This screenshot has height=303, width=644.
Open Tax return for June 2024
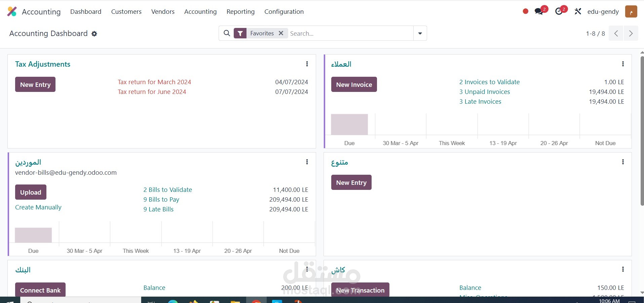(152, 92)
